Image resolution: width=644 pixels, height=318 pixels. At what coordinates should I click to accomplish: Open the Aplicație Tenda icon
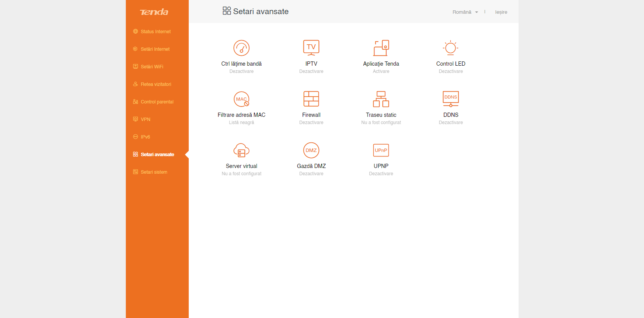tap(381, 48)
